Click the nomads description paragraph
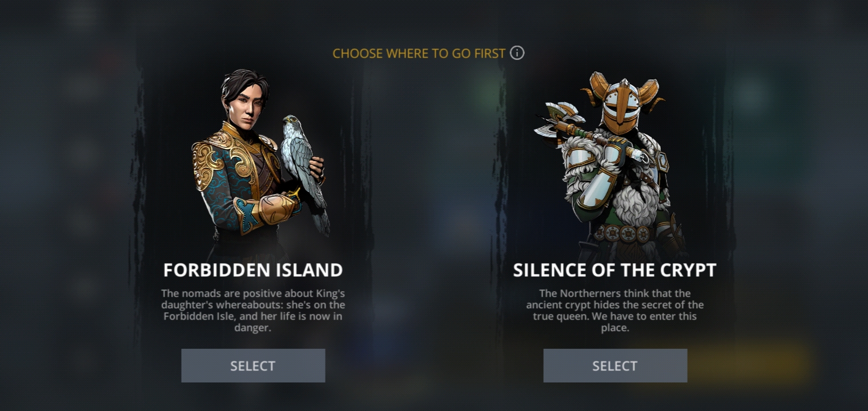The width and height of the screenshot is (868, 411). click(x=252, y=311)
